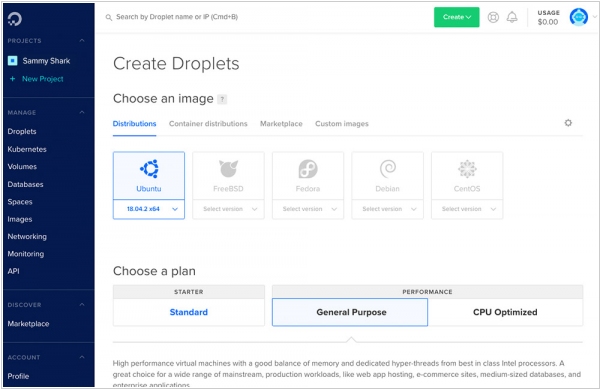
Task: Select the Ubuntu distribution icon
Action: pos(149,169)
